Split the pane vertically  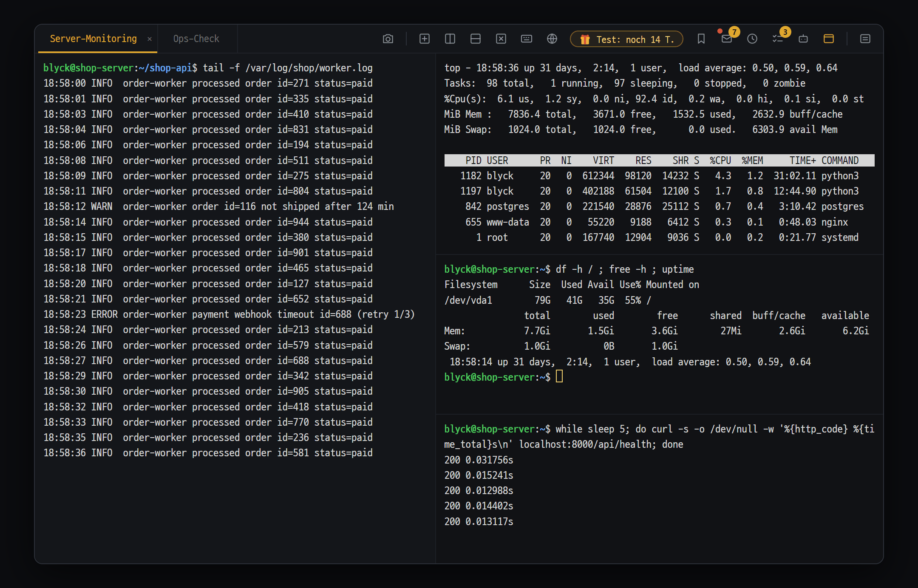coord(450,39)
